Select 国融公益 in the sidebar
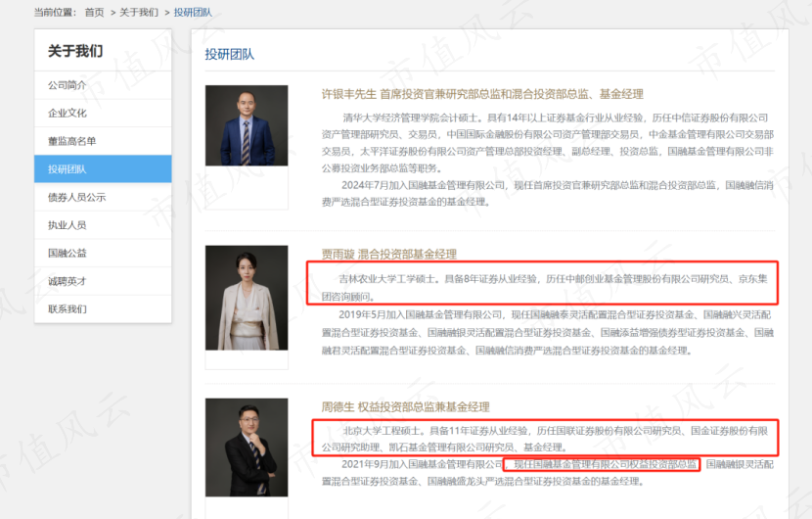 (x=103, y=253)
